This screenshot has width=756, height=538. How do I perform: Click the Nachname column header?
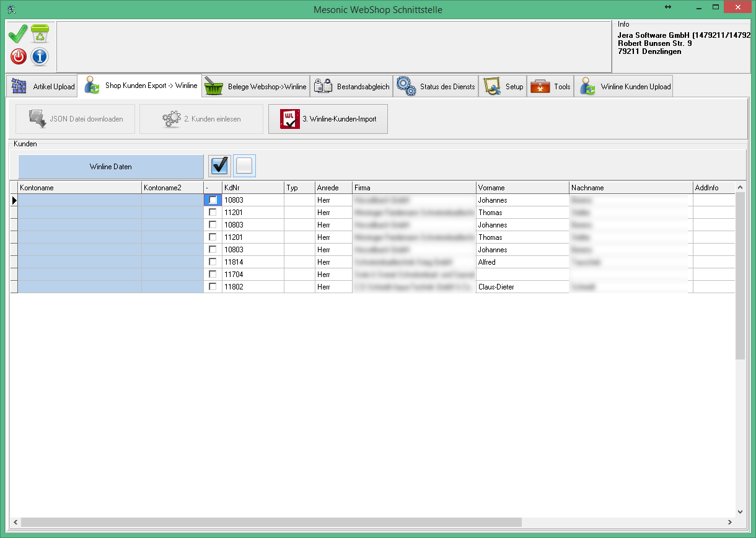click(x=630, y=187)
